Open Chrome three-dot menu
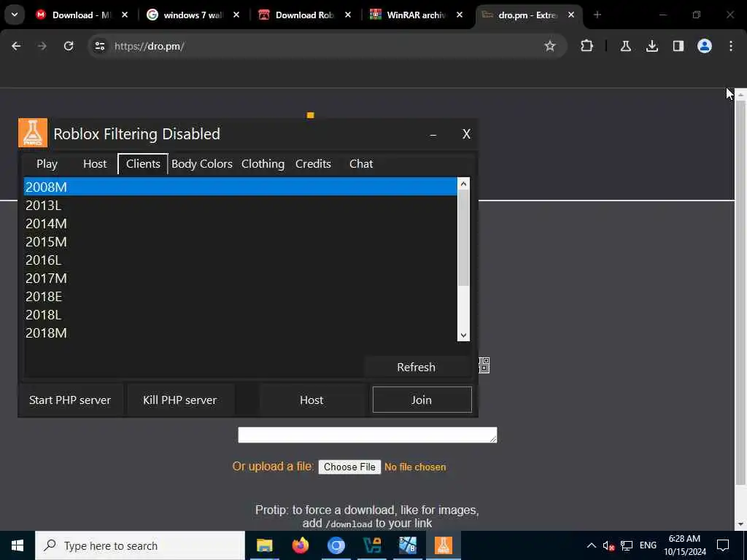Screen dimensions: 747x560 coord(731,46)
